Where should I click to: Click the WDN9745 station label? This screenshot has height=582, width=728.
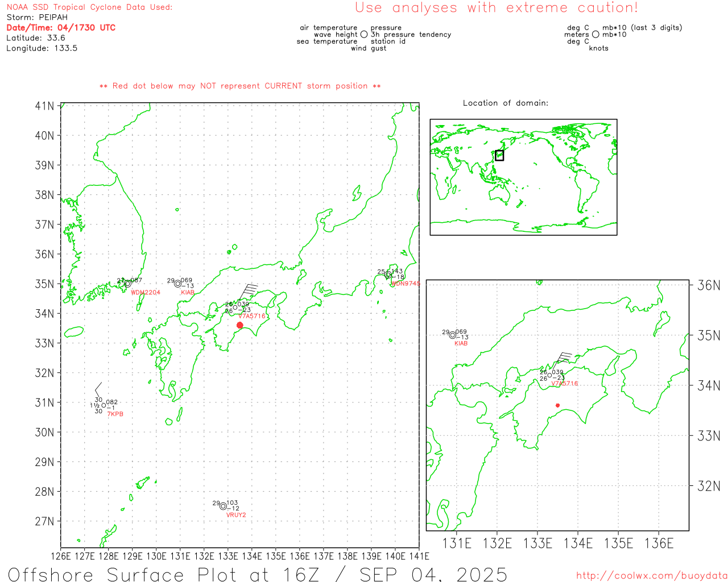[406, 284]
